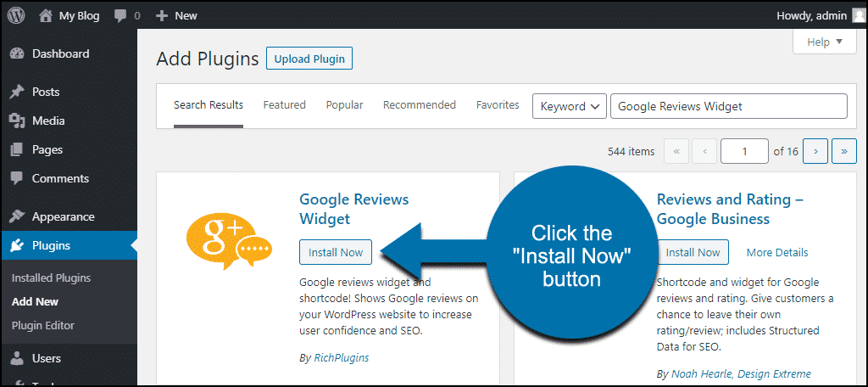
Task: Click the Pages icon in sidebar
Action: (18, 149)
